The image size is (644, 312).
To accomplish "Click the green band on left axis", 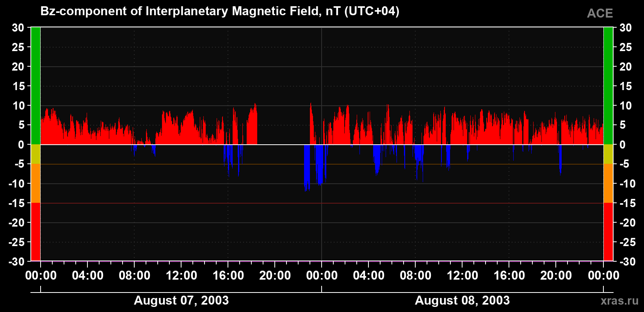I will 36,86.
